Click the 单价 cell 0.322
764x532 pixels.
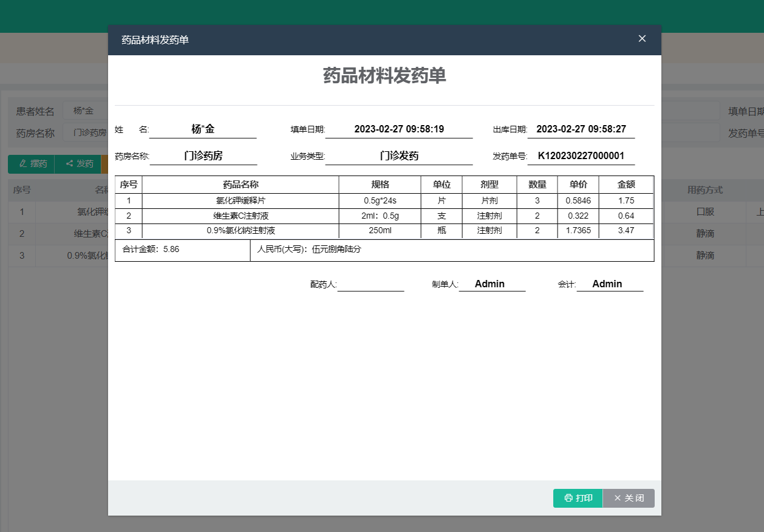click(x=578, y=216)
